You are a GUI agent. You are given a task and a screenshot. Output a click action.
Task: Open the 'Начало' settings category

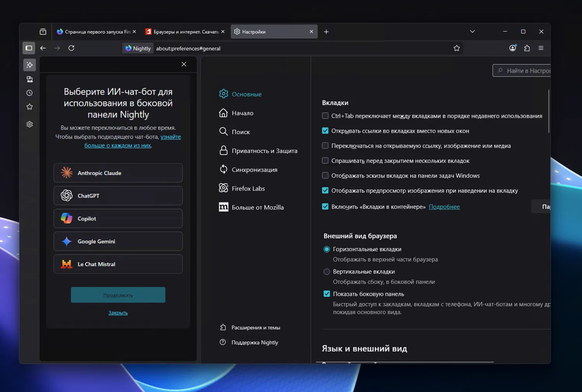point(236,113)
